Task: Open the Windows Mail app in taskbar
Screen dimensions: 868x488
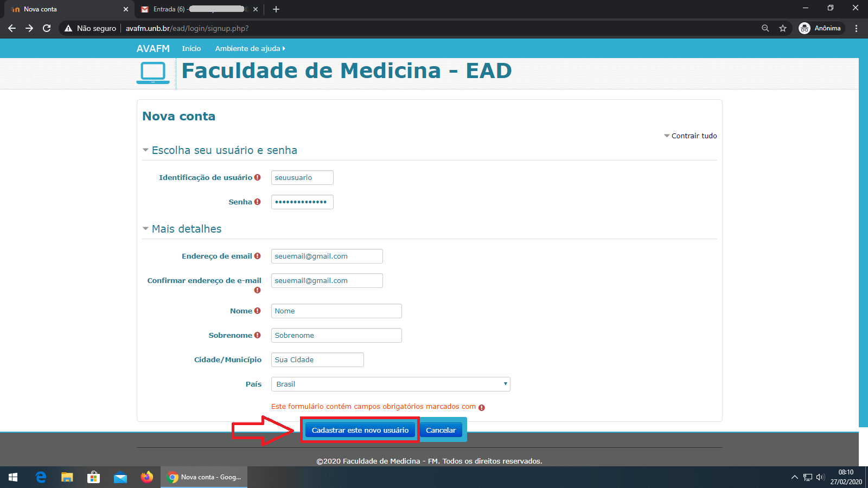Action: pos(120,477)
